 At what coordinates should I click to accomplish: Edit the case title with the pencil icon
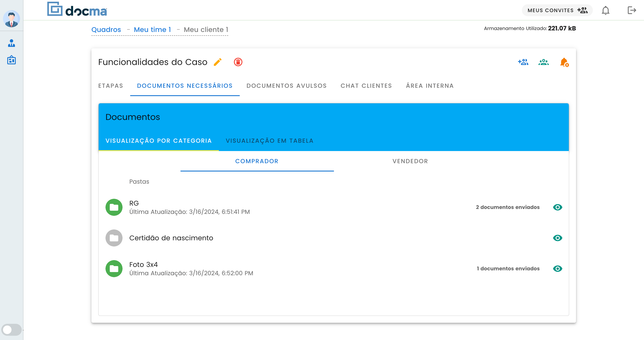tap(218, 62)
